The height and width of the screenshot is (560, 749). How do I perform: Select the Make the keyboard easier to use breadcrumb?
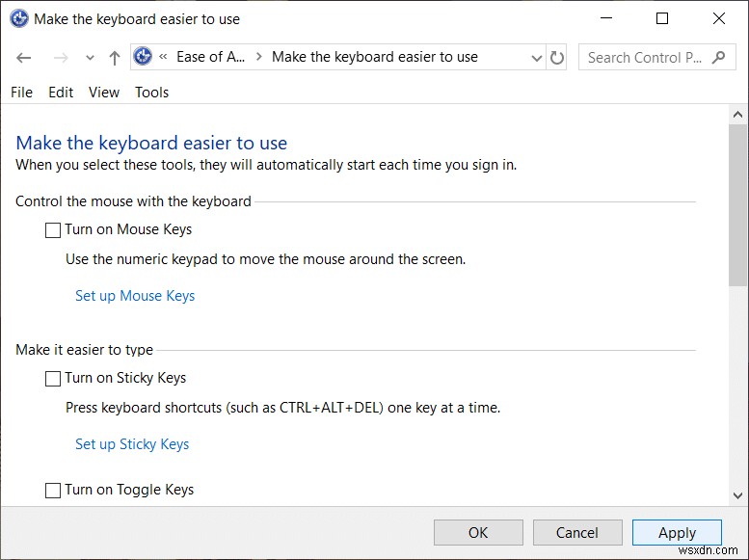[x=374, y=57]
